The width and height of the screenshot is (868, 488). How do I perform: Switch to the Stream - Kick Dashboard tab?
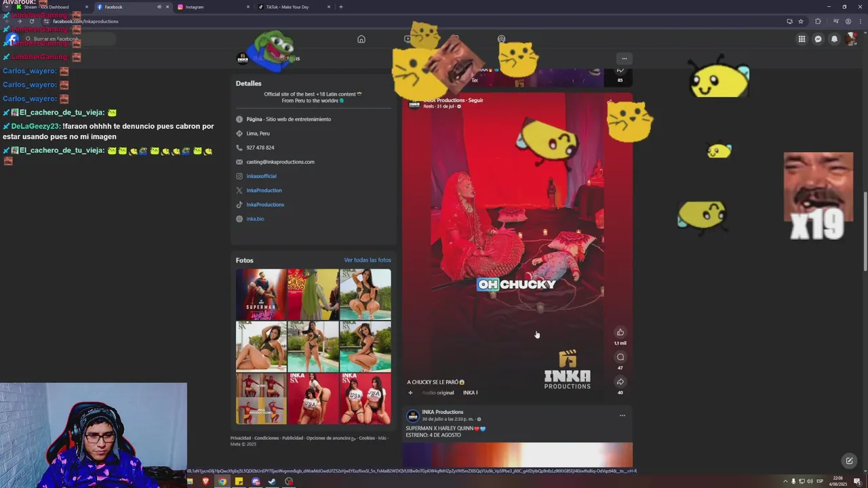[x=51, y=7]
